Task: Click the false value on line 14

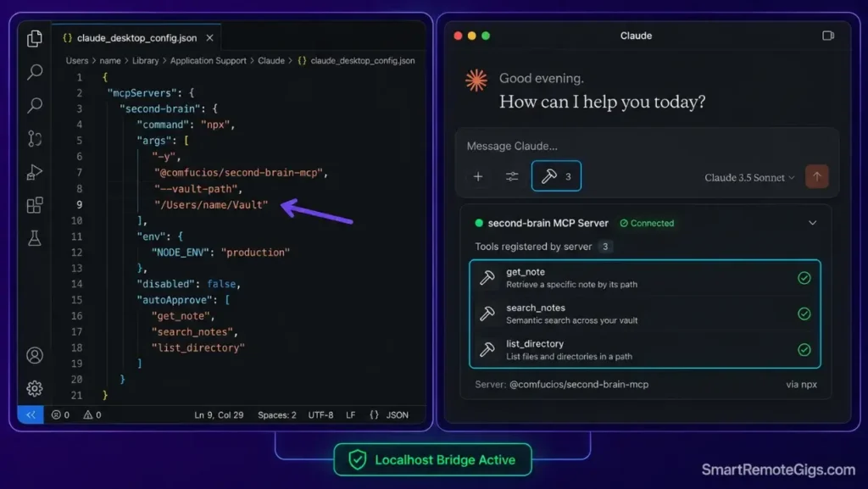Action: [x=221, y=284]
